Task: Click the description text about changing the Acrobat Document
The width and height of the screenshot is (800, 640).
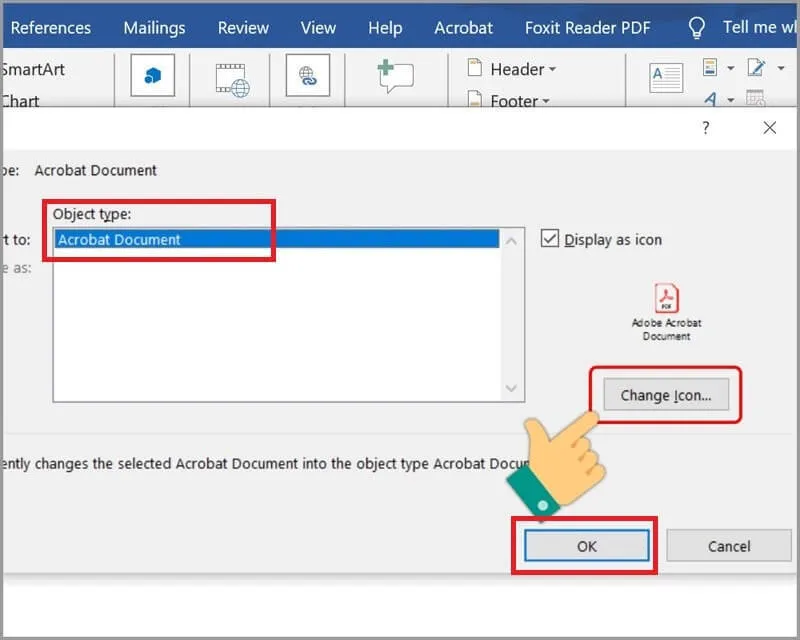Action: [265, 463]
